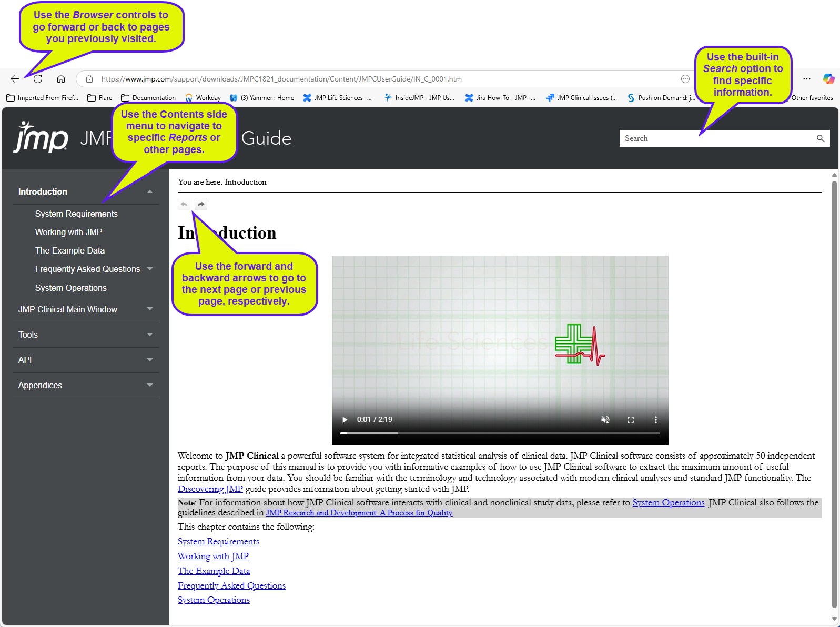Expand the Frequently Asked Questions submenu
Image resolution: width=840 pixels, height=627 pixels.
150,269
